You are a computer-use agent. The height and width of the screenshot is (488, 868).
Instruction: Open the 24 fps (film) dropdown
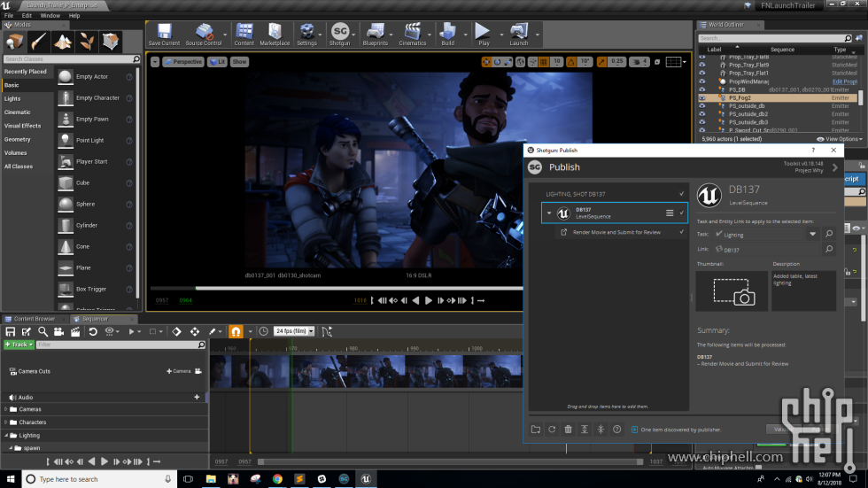click(x=294, y=331)
